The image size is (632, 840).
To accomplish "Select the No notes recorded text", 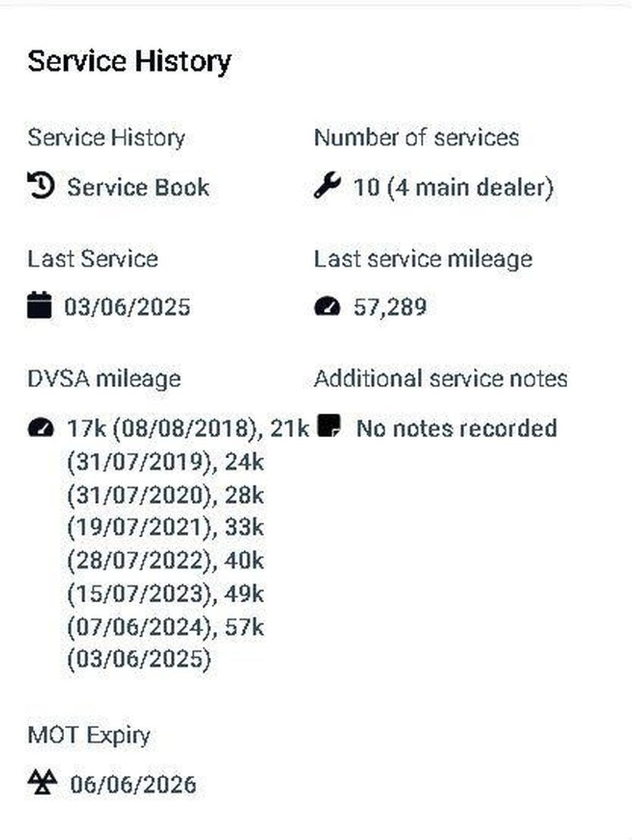I will tap(457, 428).
